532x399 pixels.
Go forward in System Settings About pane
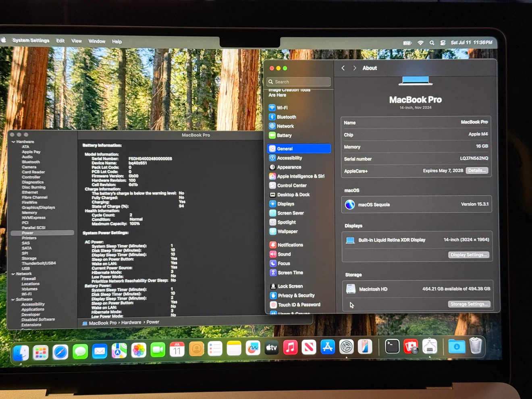pos(355,68)
